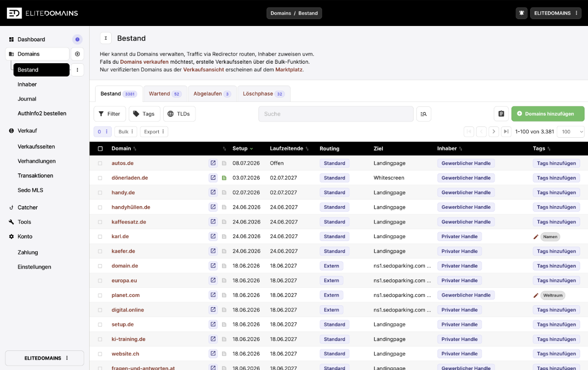Jump to the last page arrow
This screenshot has height=370, width=588.
[x=507, y=131]
